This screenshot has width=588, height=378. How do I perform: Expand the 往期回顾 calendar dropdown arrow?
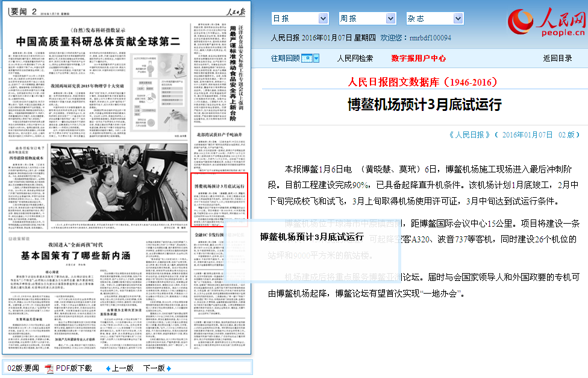(x=316, y=58)
